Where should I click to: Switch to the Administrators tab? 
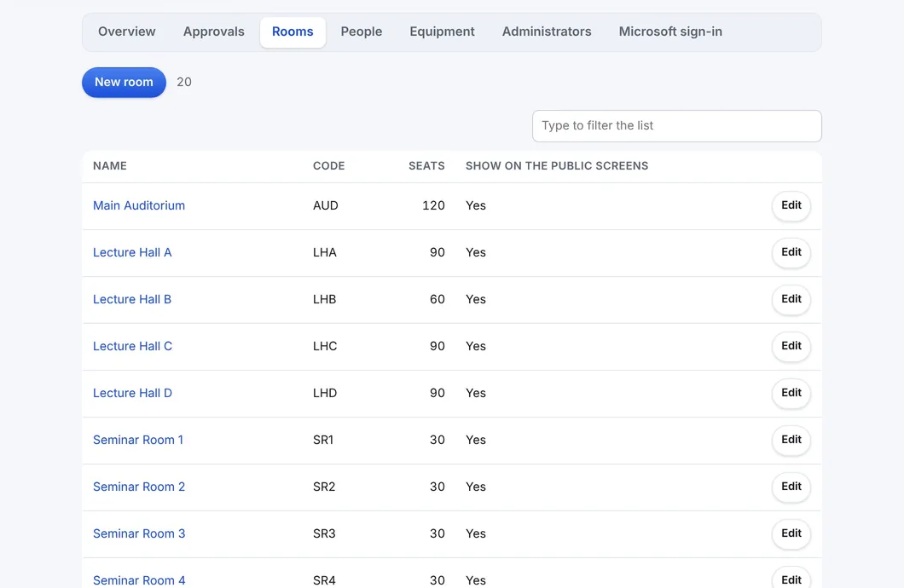547,32
